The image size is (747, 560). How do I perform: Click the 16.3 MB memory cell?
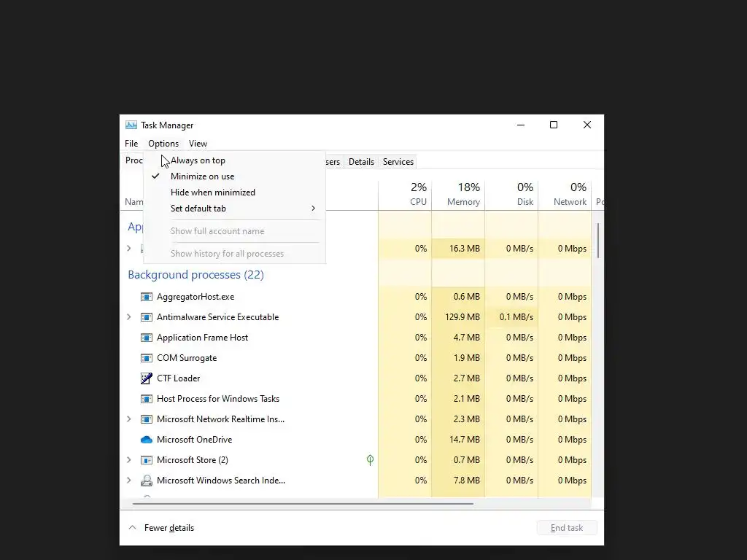[x=458, y=249]
